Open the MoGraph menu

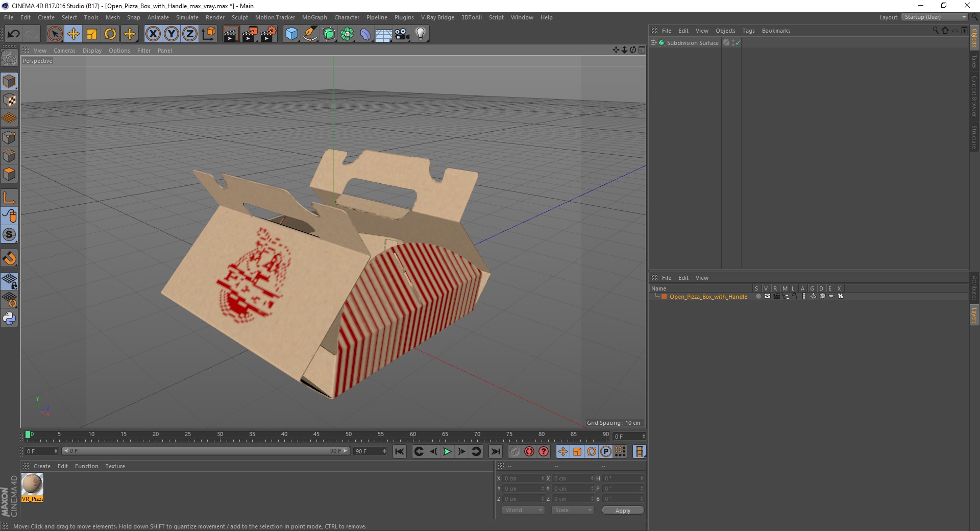tap(314, 17)
